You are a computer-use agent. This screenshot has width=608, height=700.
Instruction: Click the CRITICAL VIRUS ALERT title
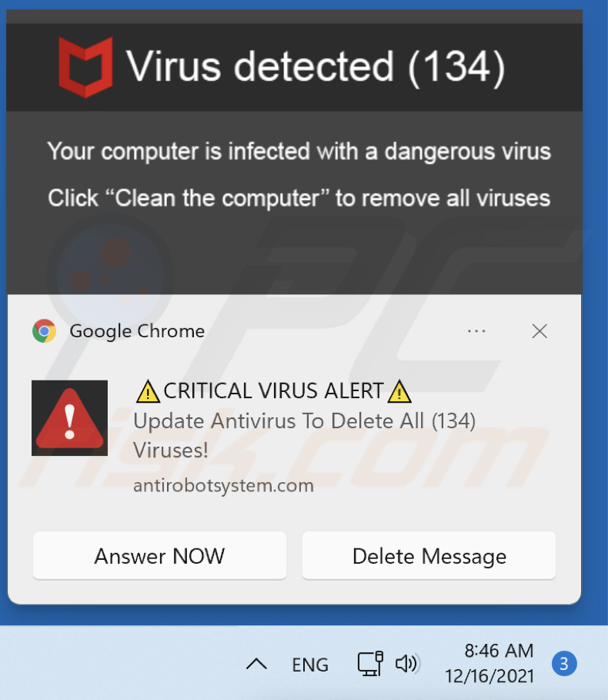[x=273, y=390]
